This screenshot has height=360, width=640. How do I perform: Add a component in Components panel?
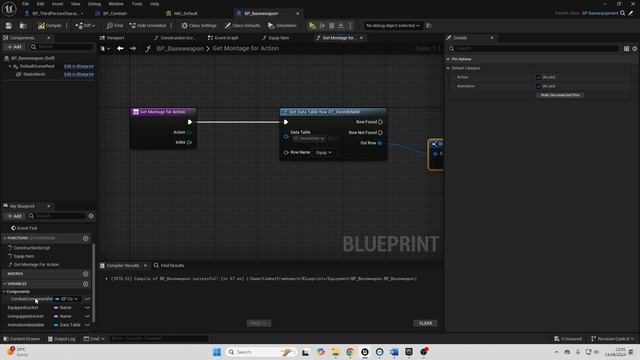click(x=14, y=47)
